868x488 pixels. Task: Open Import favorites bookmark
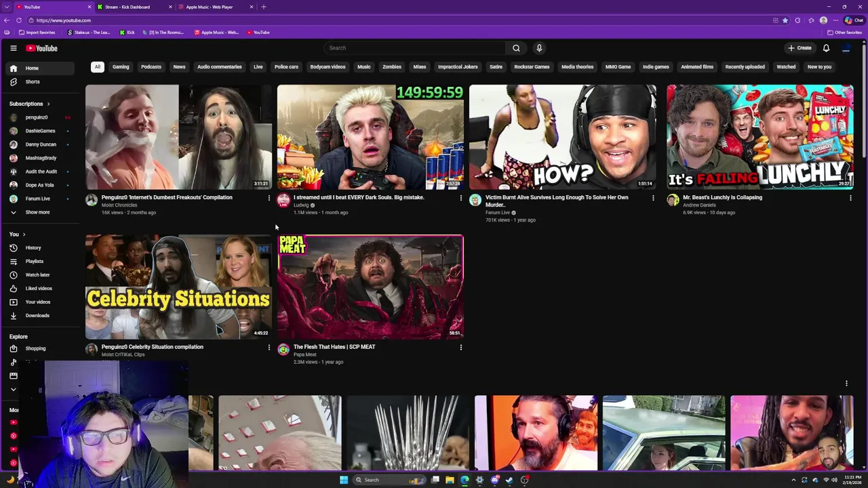tap(37, 33)
